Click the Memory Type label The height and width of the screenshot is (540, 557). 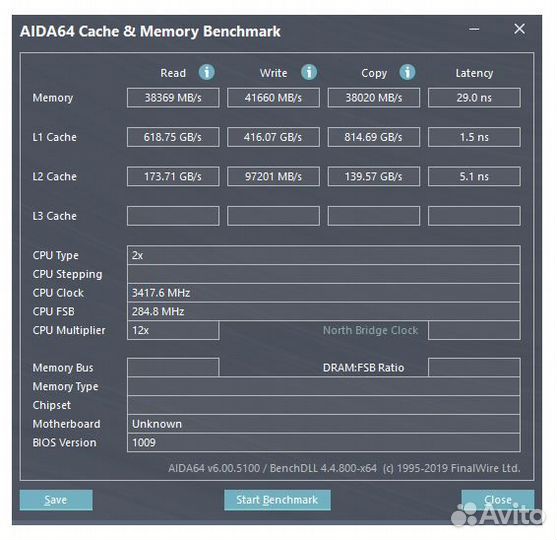[65, 387]
